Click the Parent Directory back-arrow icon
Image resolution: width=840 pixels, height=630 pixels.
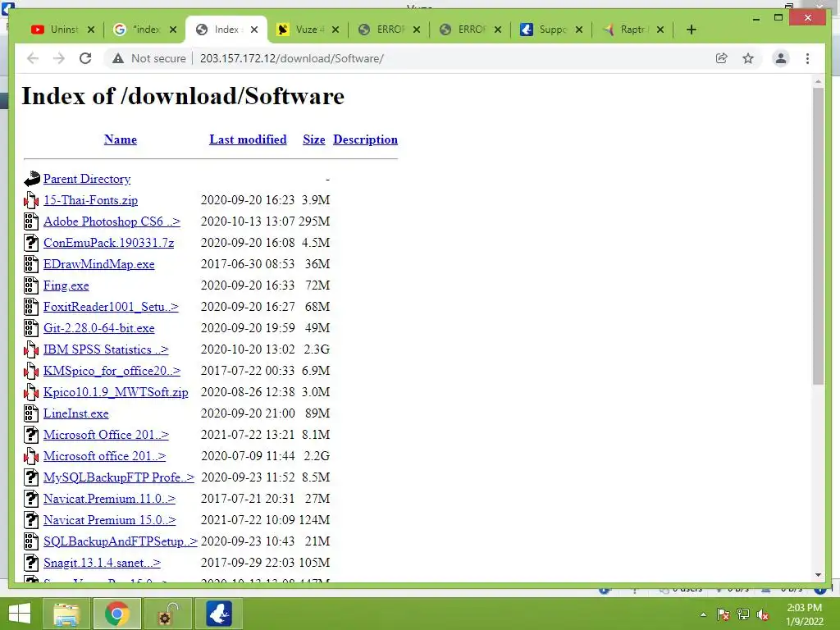32,179
